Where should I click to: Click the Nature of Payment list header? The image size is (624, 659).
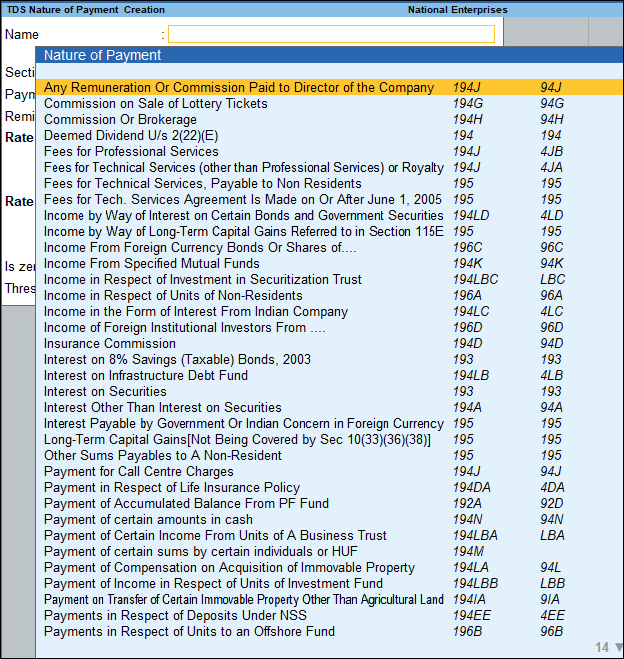[329, 55]
